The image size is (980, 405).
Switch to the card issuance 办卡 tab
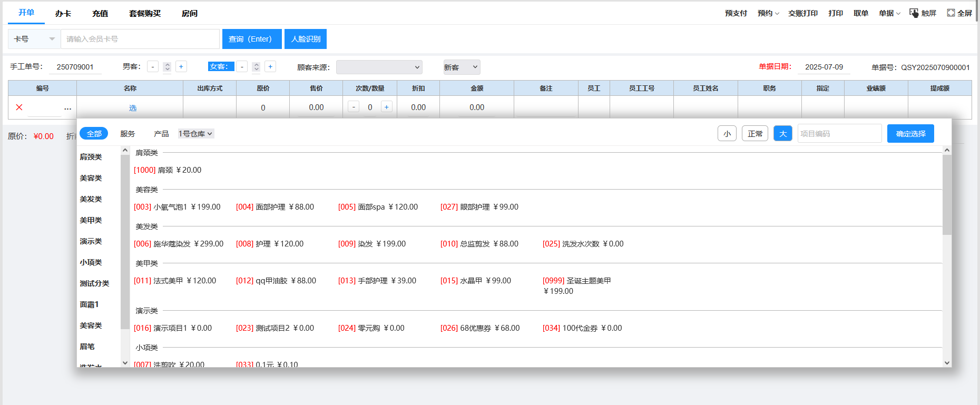[63, 13]
